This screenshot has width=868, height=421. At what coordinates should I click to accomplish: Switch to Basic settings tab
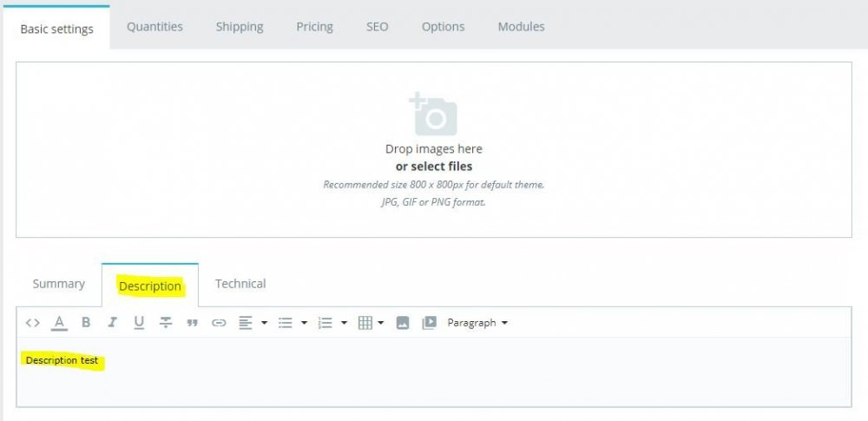[x=56, y=29]
